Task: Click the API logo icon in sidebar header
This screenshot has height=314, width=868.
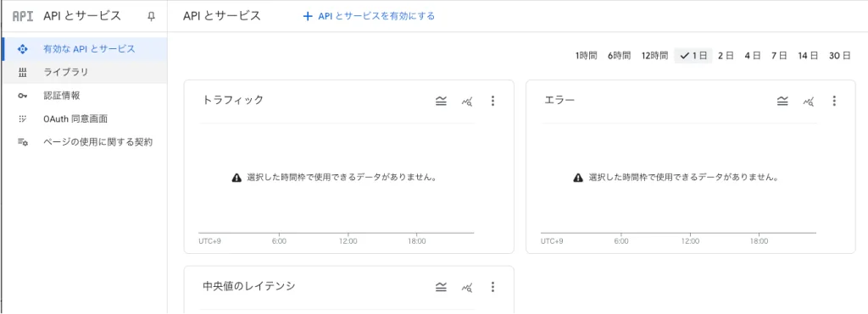Action: [23, 17]
